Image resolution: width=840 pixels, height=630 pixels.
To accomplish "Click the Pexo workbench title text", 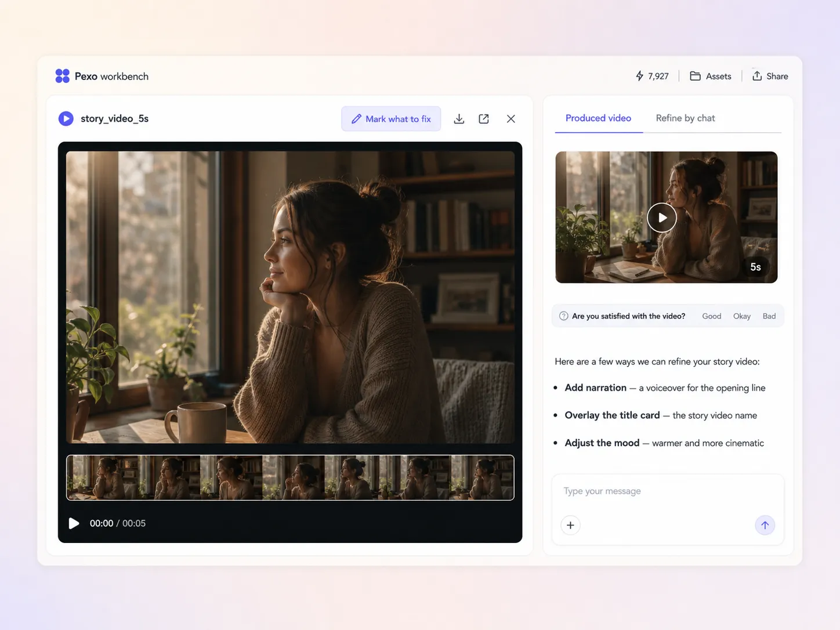I will point(111,76).
